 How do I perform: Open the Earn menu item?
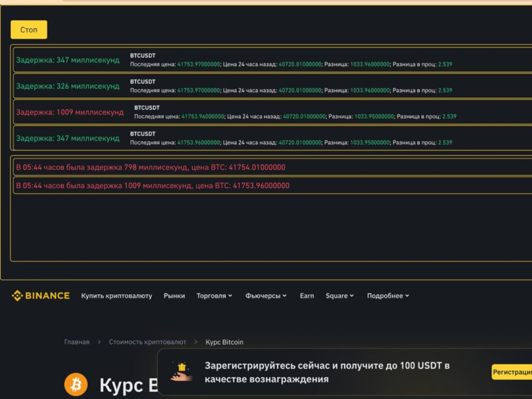click(307, 296)
